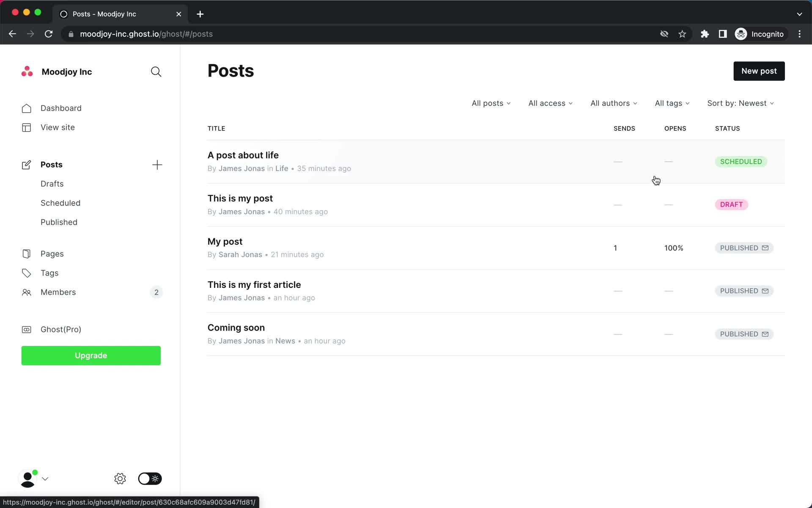
Task: Expand All access filter dropdown
Action: pos(550,103)
